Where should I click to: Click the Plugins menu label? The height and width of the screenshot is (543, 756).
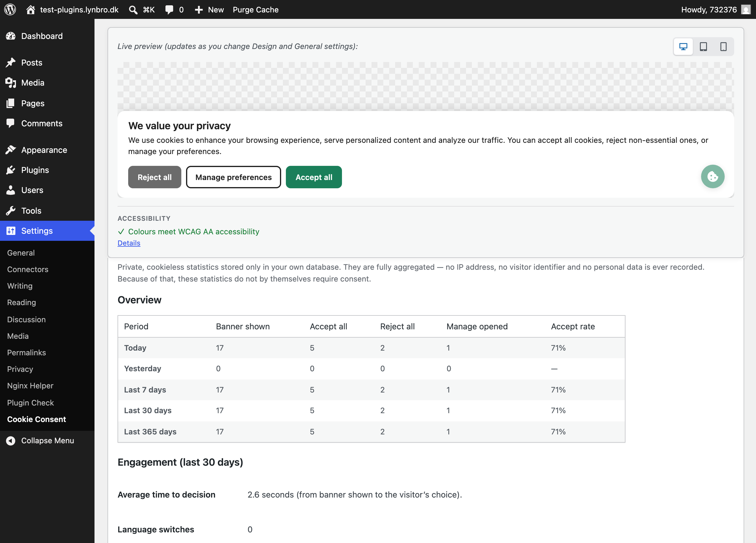[35, 170]
